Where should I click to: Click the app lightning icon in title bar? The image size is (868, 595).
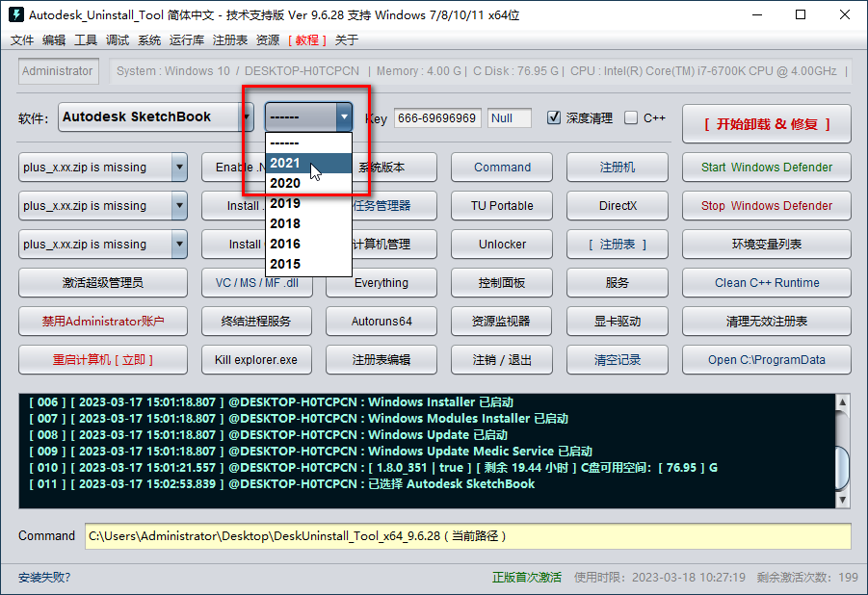coord(16,14)
